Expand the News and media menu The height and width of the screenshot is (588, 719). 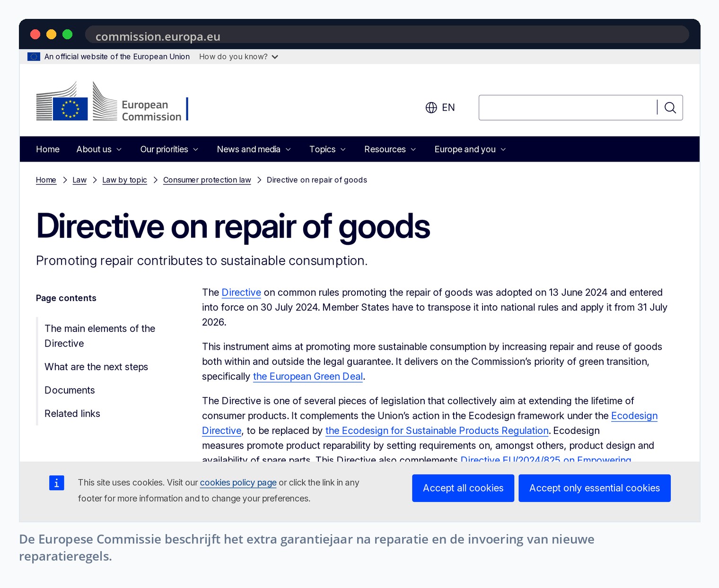pos(254,149)
